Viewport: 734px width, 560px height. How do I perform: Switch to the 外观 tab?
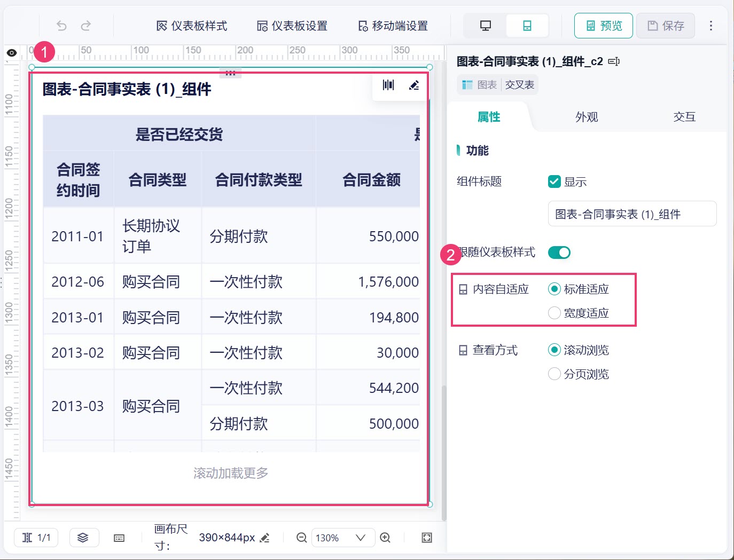click(x=587, y=117)
